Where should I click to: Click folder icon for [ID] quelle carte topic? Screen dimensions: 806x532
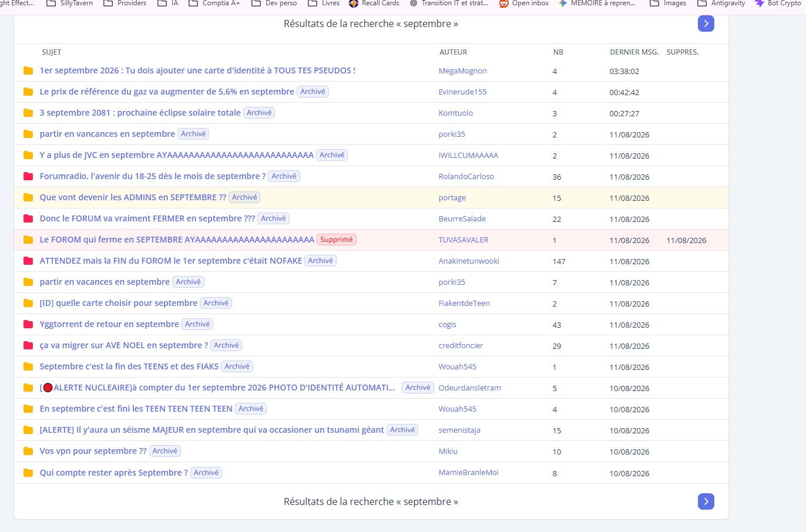[28, 303]
